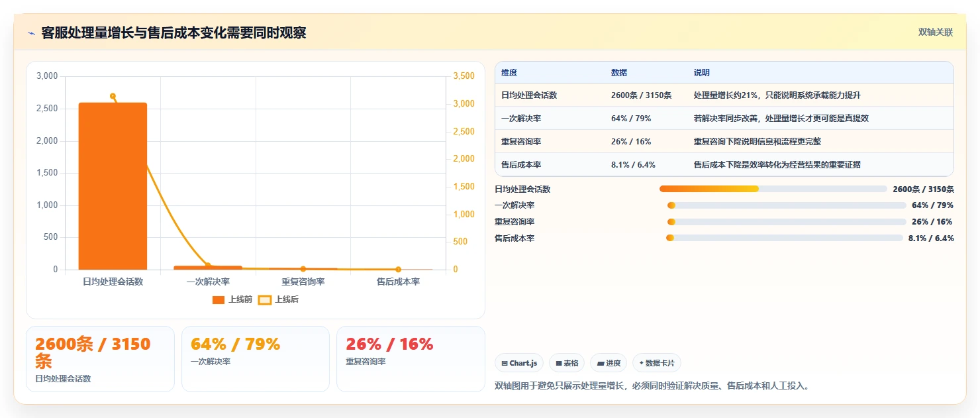The height and width of the screenshot is (418, 980).
Task: Click the 日均处理会话数 x-axis label
Action: click(113, 282)
